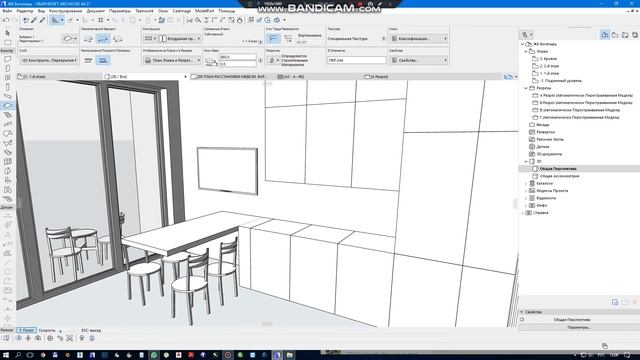640x360 pixels.
Task: Open the tab overview dropdown right of the tab bar
Action: [515, 77]
